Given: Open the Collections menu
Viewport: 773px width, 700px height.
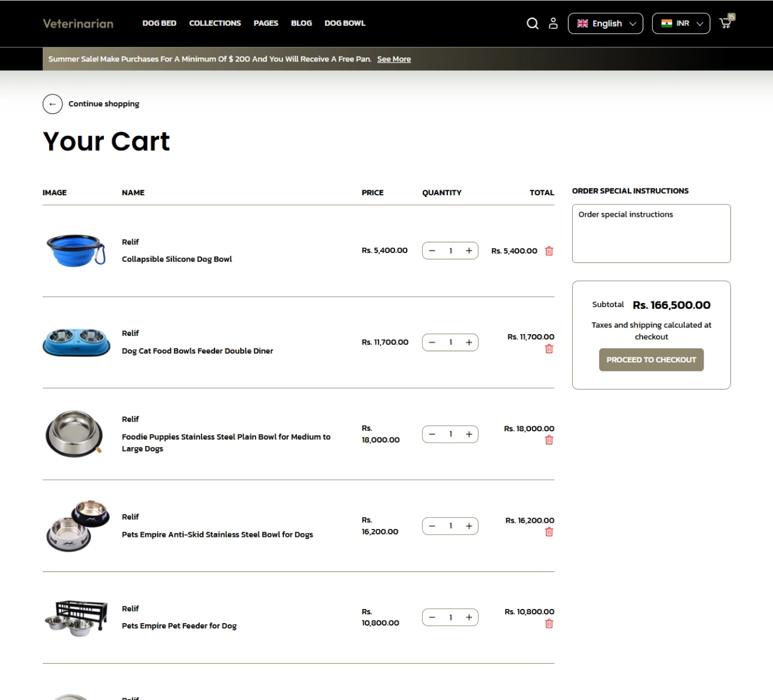Looking at the screenshot, I should (x=215, y=23).
